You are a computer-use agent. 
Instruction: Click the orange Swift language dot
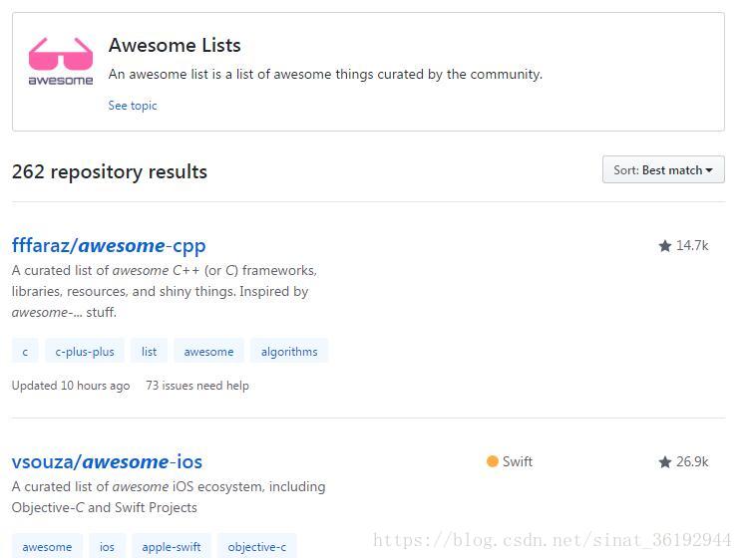point(493,461)
